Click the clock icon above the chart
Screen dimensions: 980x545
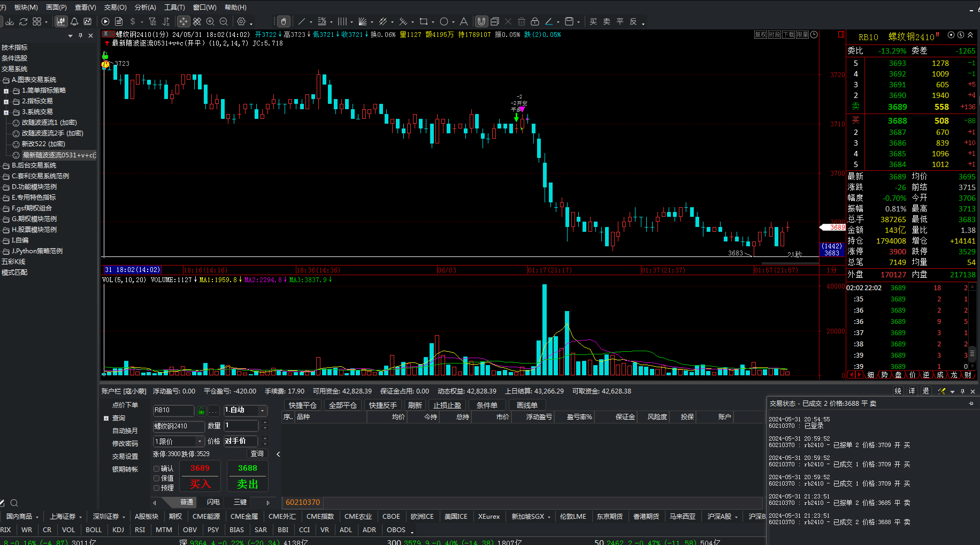[814, 35]
